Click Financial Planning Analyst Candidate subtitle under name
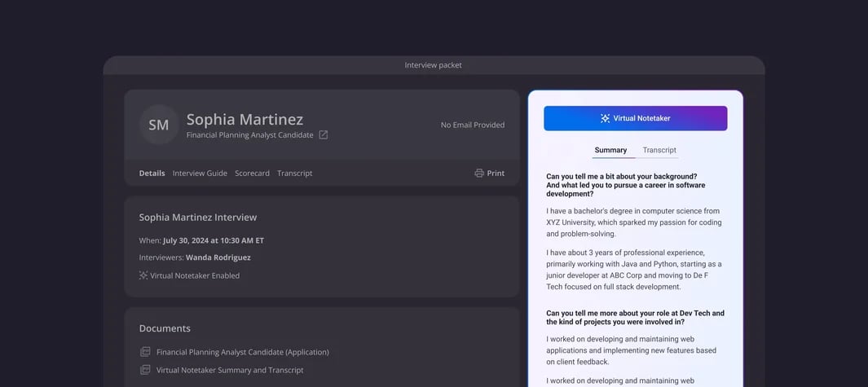This screenshot has width=868, height=387. (249, 135)
